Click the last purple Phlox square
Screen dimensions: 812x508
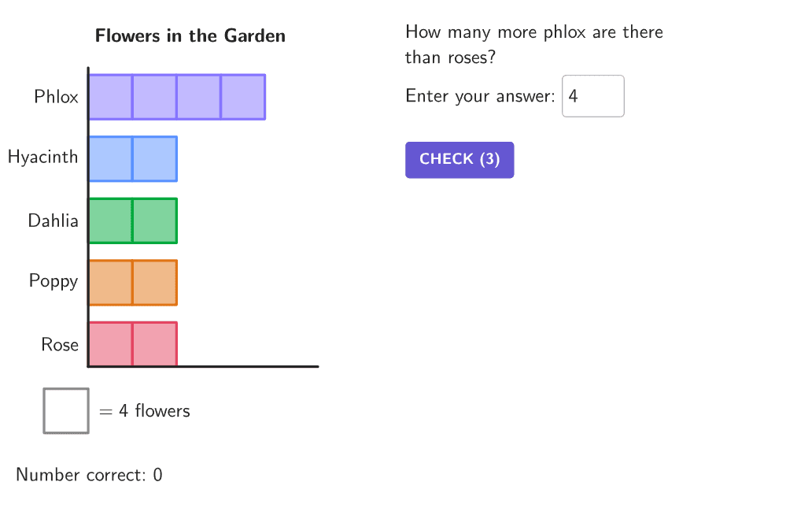tap(243, 97)
